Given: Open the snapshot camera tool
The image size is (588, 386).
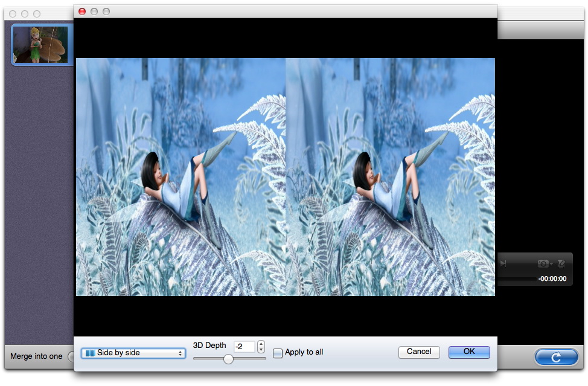Looking at the screenshot, I should pyautogui.click(x=542, y=264).
